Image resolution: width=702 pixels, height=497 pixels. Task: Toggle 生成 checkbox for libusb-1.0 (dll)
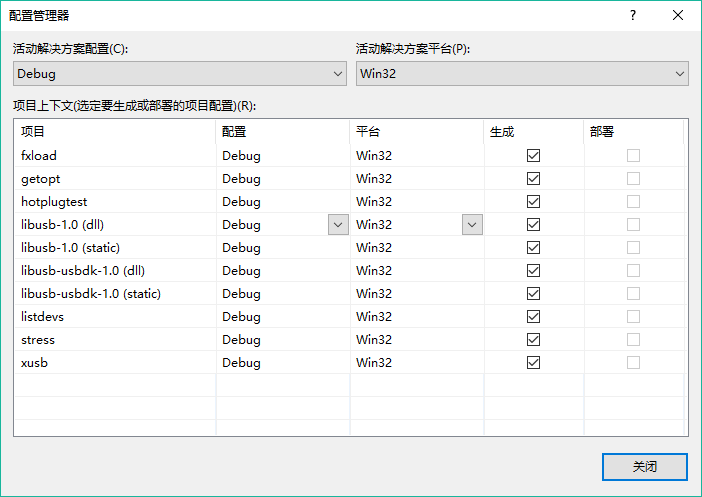tap(533, 225)
